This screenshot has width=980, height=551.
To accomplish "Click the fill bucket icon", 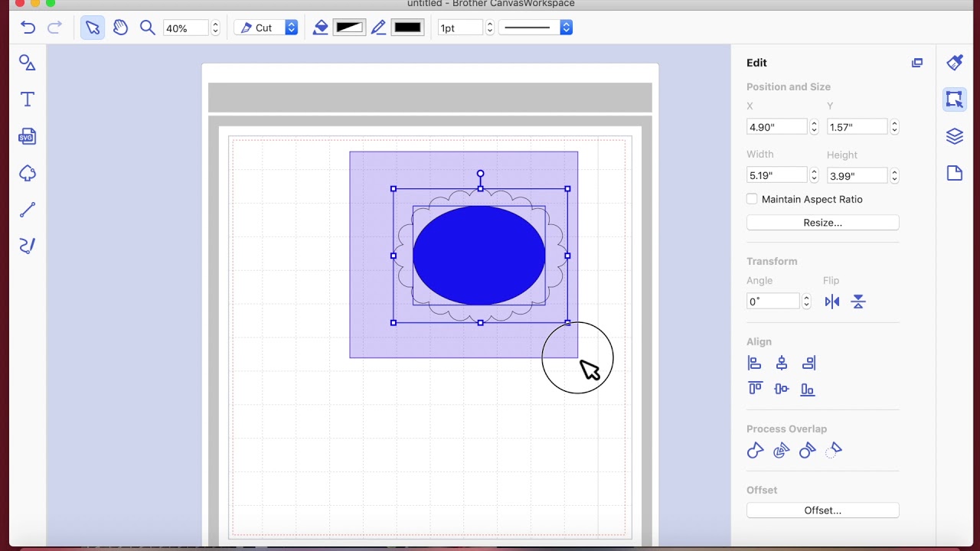I will (321, 28).
